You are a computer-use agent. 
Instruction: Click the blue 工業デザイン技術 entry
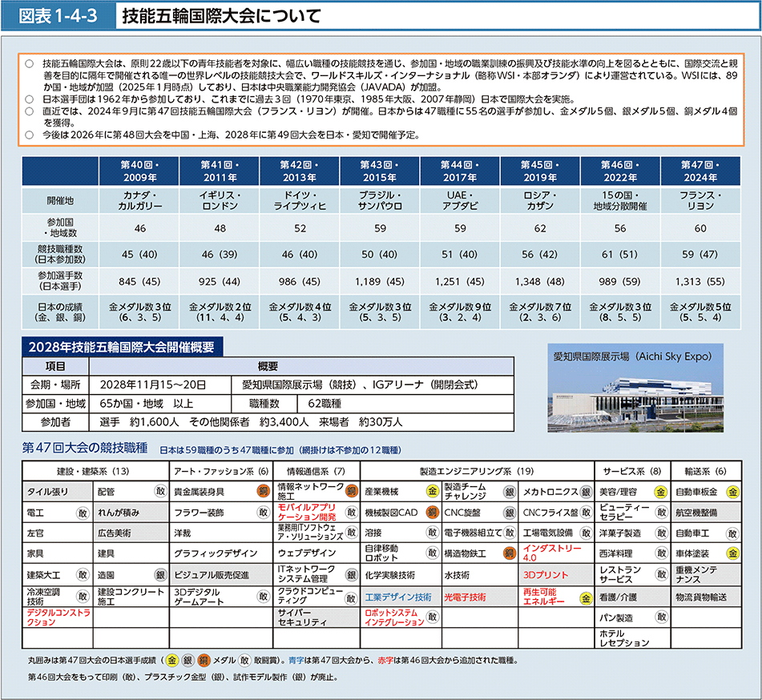tap(397, 597)
